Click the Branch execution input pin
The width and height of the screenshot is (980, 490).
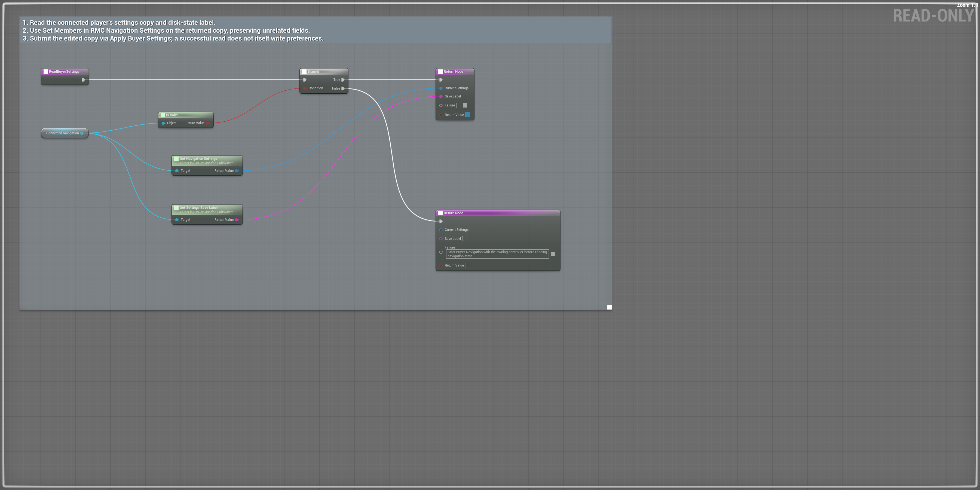point(305,80)
